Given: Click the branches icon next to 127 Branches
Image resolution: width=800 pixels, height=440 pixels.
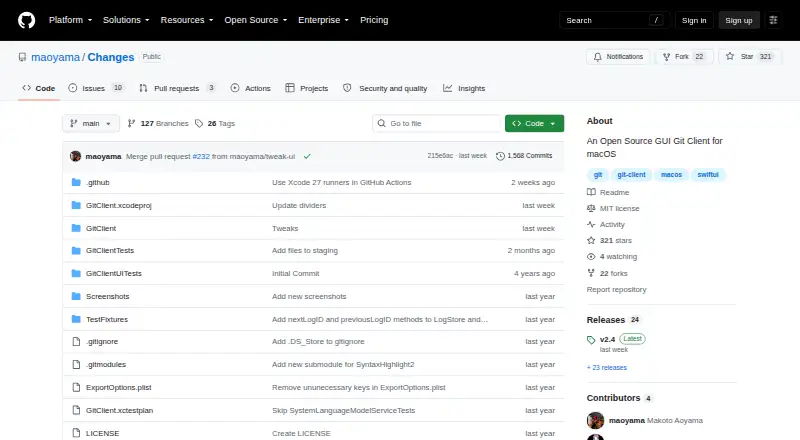Looking at the screenshot, I should pos(131,124).
